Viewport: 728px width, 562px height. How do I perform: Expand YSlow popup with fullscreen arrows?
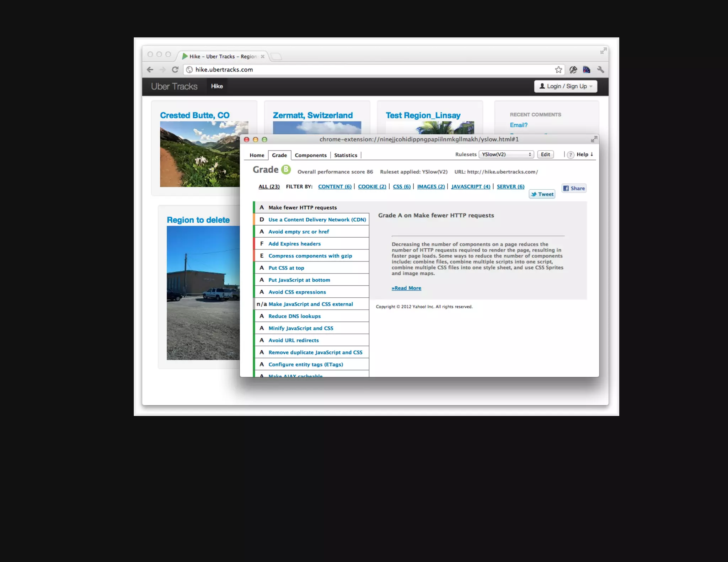(x=594, y=139)
